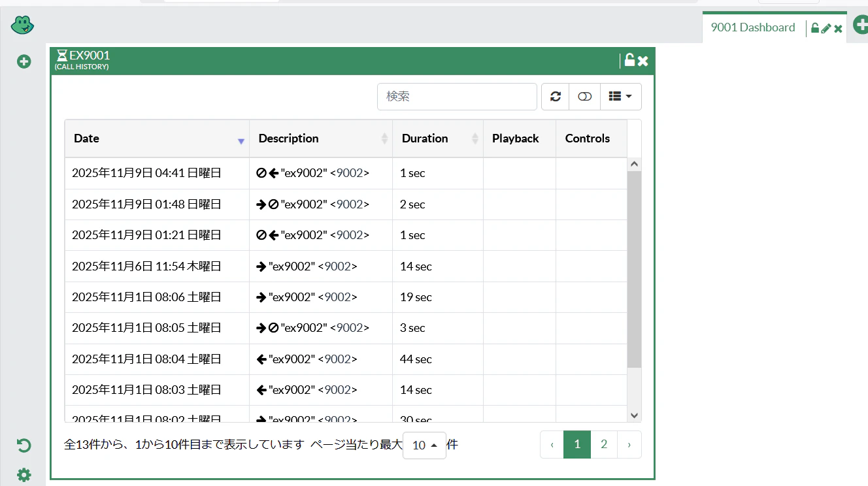Screen dimensions: 868x486
Task: Refresh the call history table
Action: click(556, 97)
